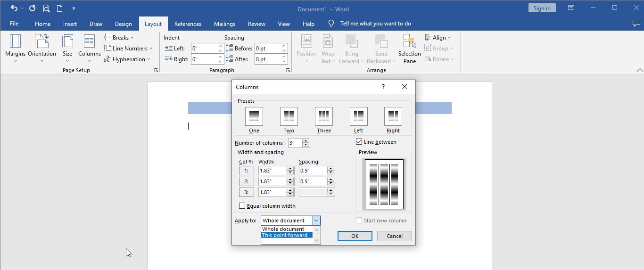644x270 pixels.
Task: Open the Line Numbers dropdown
Action: tap(128, 48)
